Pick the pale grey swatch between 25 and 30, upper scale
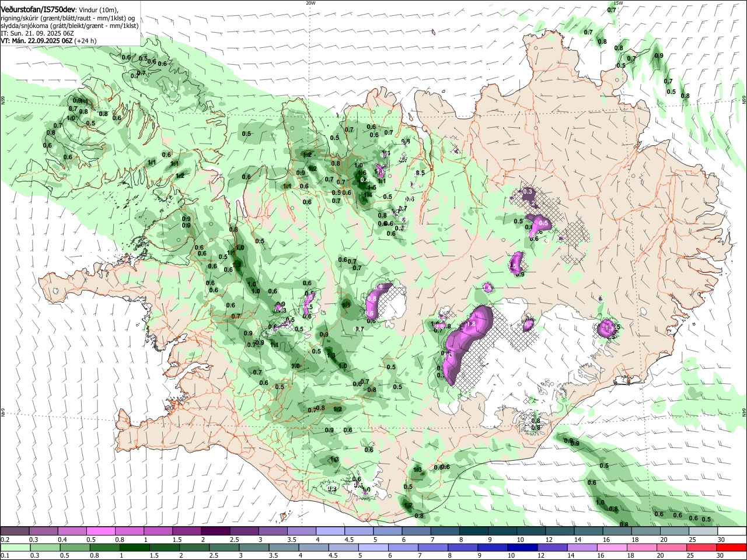747x560 pixels. [703, 531]
